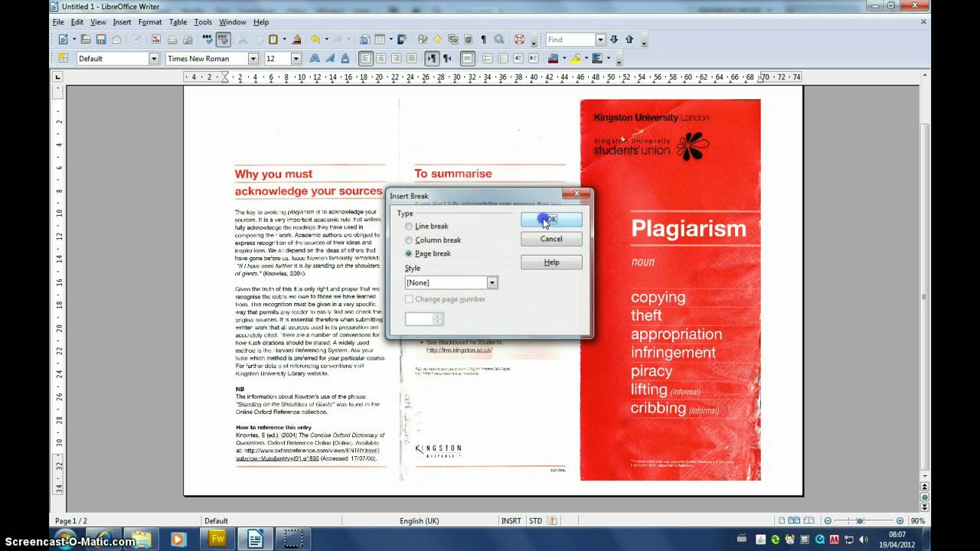
Task: Open the Window menu
Action: point(233,22)
